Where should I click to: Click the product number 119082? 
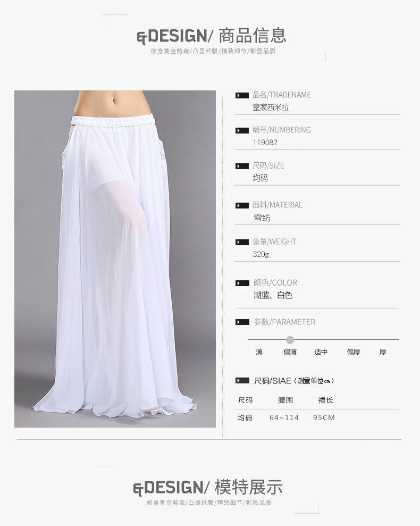265,143
